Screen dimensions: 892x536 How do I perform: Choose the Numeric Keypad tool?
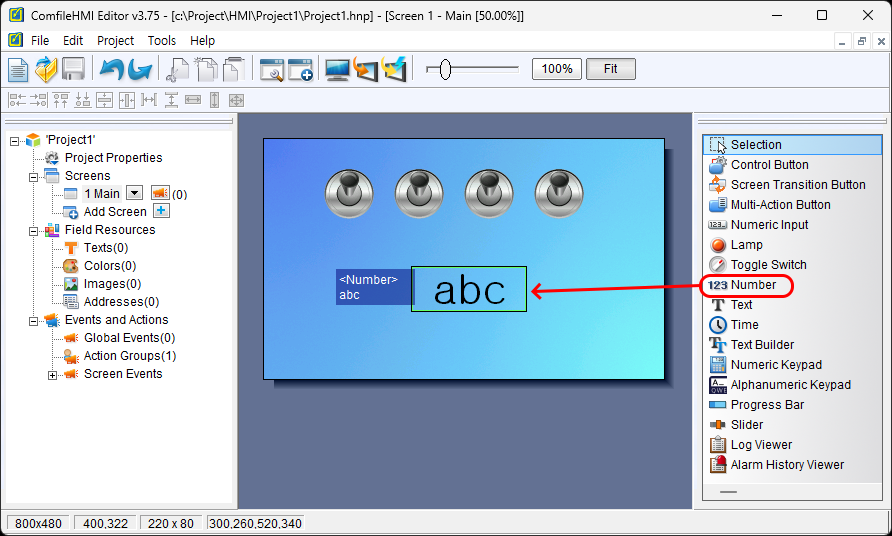(x=776, y=365)
